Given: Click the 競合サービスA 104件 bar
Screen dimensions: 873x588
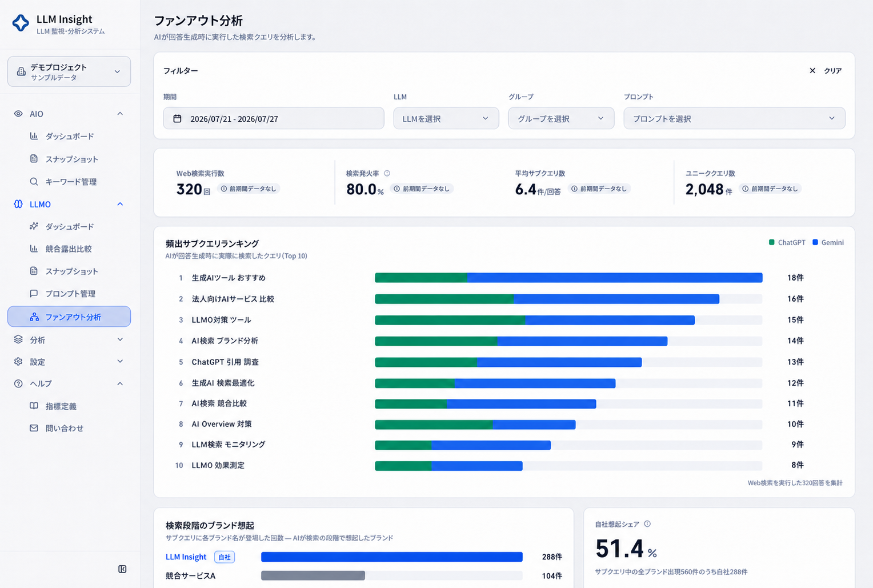Looking at the screenshot, I should (313, 575).
